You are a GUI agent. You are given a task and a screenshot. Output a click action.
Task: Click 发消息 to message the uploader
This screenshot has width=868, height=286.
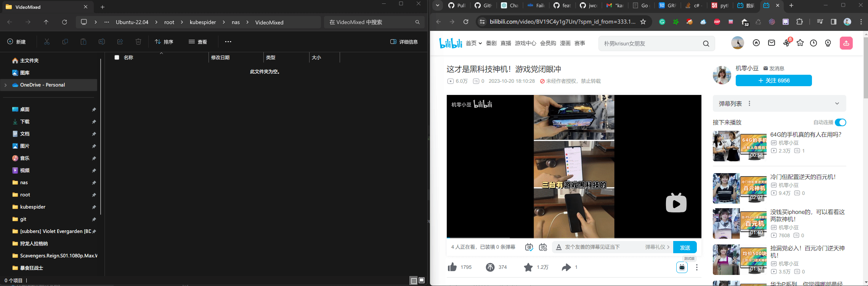(774, 68)
